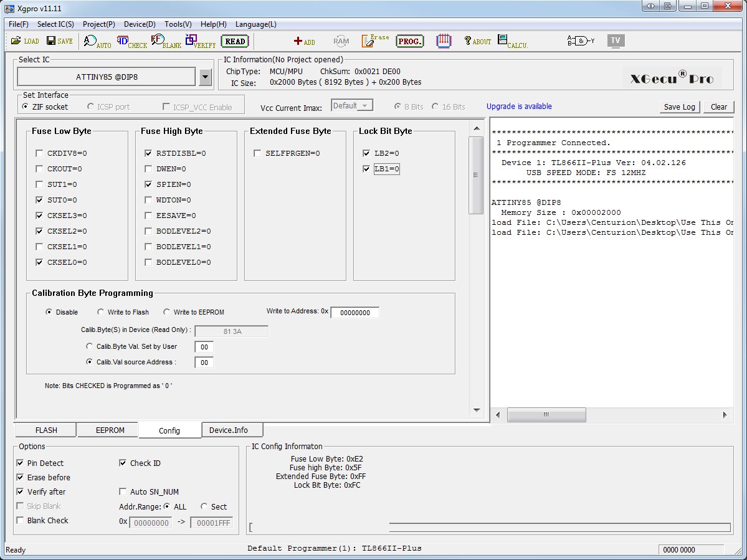Image resolution: width=747 pixels, height=560 pixels.
Task: Click the SAVE toolbar icon
Action: click(59, 41)
